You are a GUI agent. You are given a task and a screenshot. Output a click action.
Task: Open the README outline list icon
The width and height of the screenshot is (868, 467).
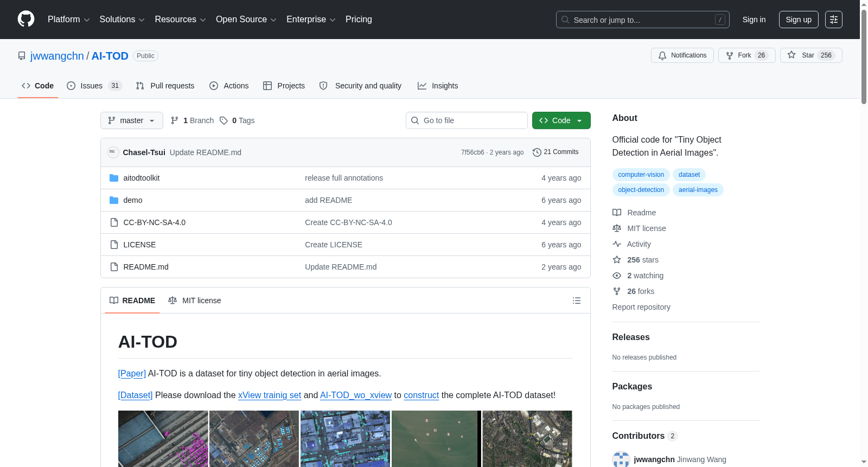pos(577,300)
